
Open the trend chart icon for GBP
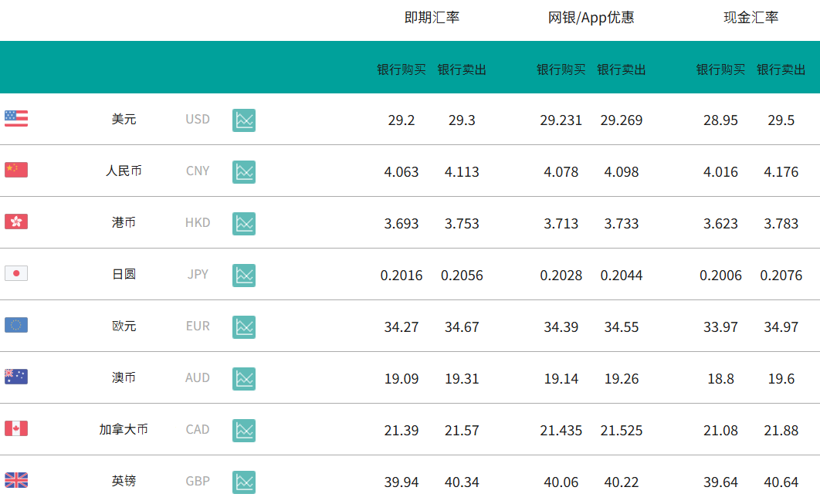244,482
